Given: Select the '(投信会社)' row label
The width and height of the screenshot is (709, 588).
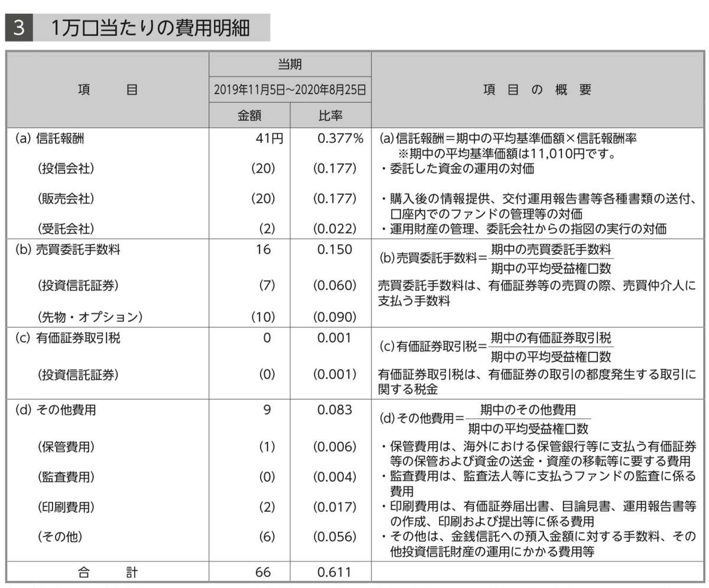Looking at the screenshot, I should click(65, 168).
